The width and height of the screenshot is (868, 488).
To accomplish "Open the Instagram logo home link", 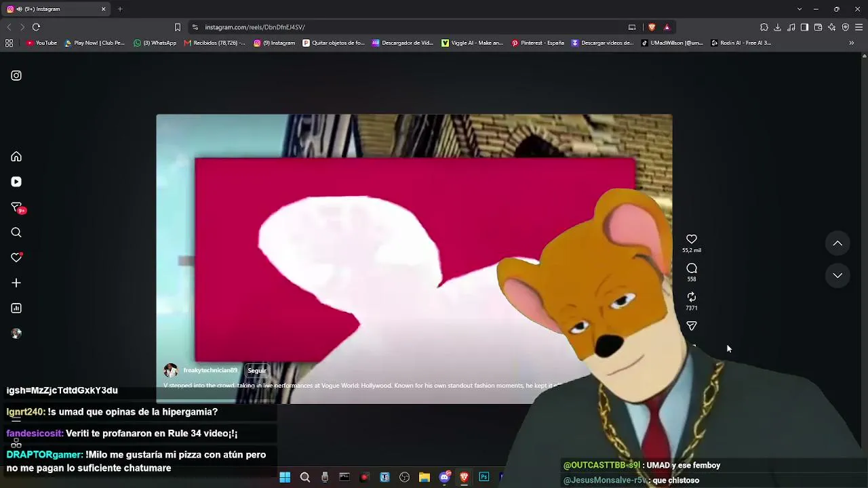I will (x=16, y=75).
